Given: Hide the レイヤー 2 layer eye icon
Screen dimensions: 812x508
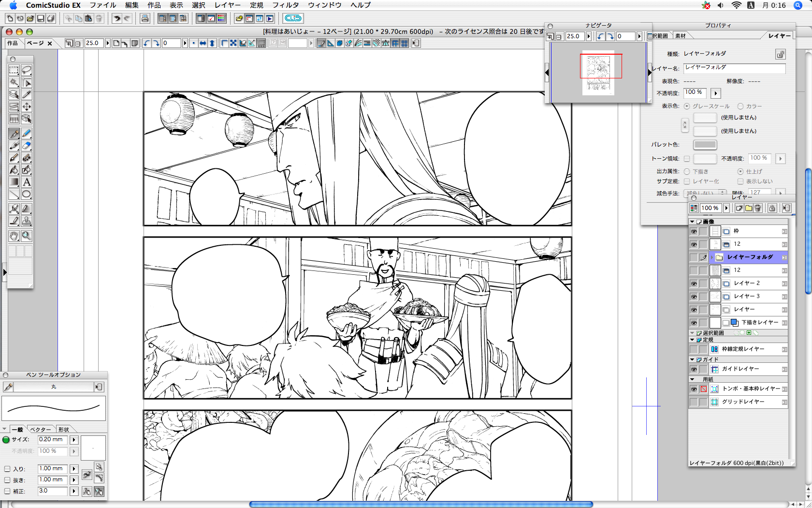Looking at the screenshot, I should [x=694, y=284].
